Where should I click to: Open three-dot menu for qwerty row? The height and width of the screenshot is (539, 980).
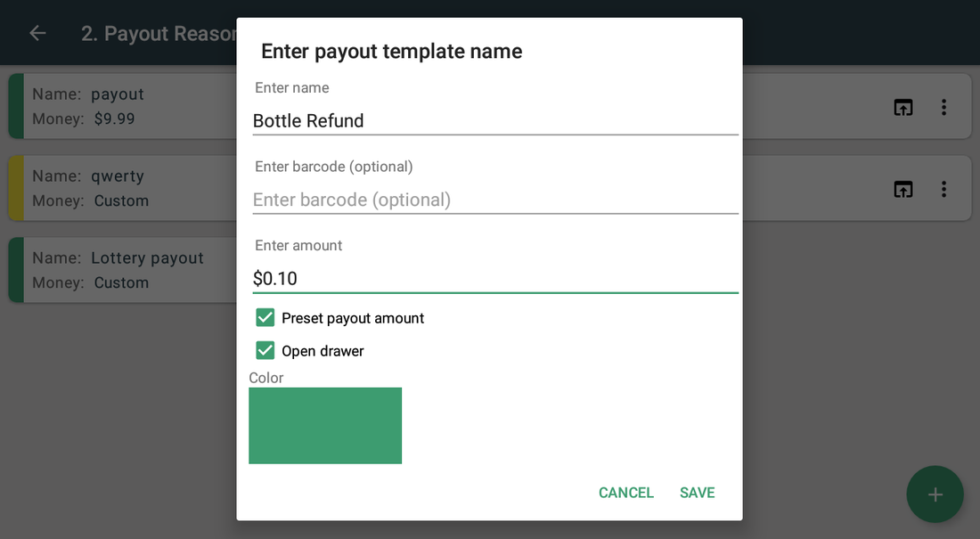943,190
